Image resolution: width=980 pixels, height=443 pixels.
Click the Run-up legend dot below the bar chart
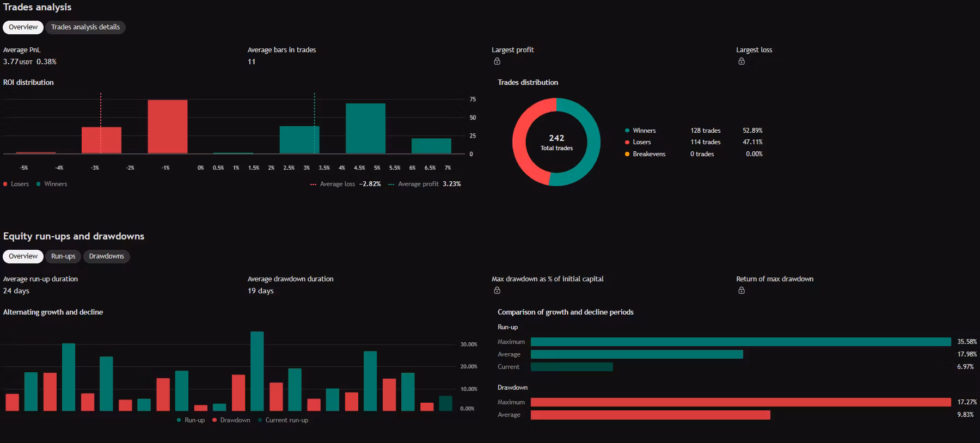tap(179, 420)
